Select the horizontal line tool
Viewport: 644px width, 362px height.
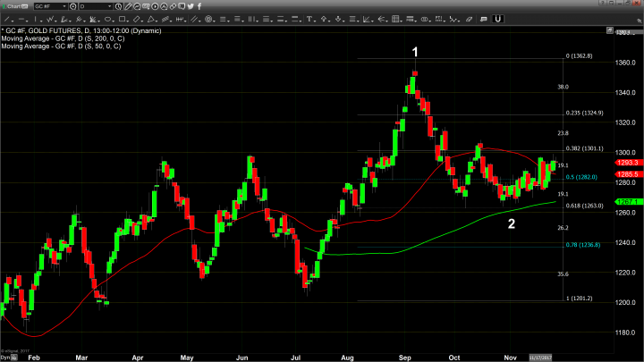21,20
